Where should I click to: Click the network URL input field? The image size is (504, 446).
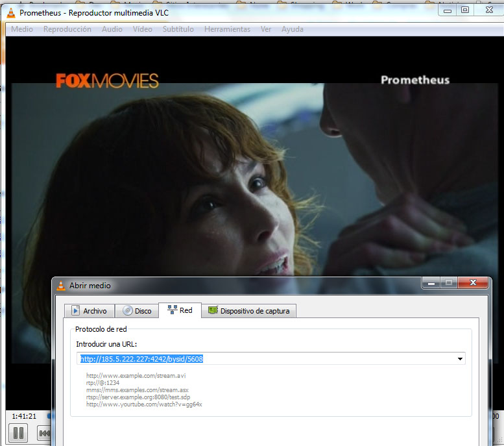[x=271, y=359]
